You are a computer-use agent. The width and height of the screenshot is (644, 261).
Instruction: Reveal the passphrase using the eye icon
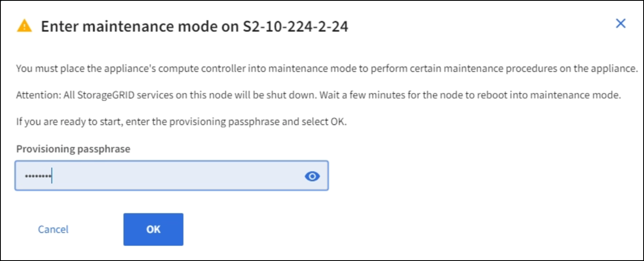(312, 176)
